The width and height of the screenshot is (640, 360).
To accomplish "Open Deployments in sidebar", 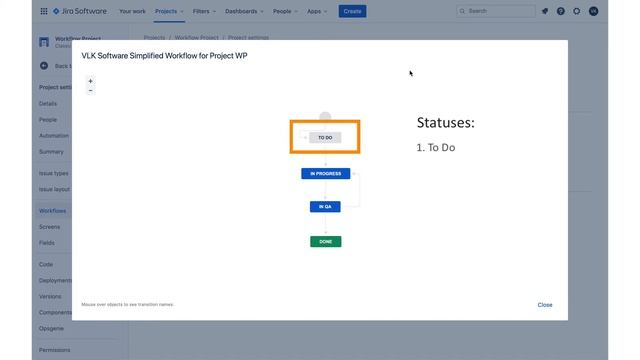I will 55,280.
